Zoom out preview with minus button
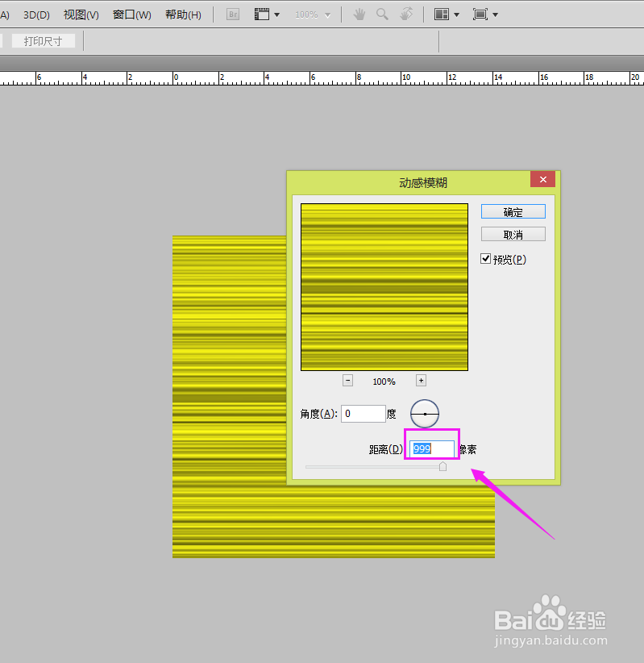Screen dimensions: 644x663 [x=347, y=381]
